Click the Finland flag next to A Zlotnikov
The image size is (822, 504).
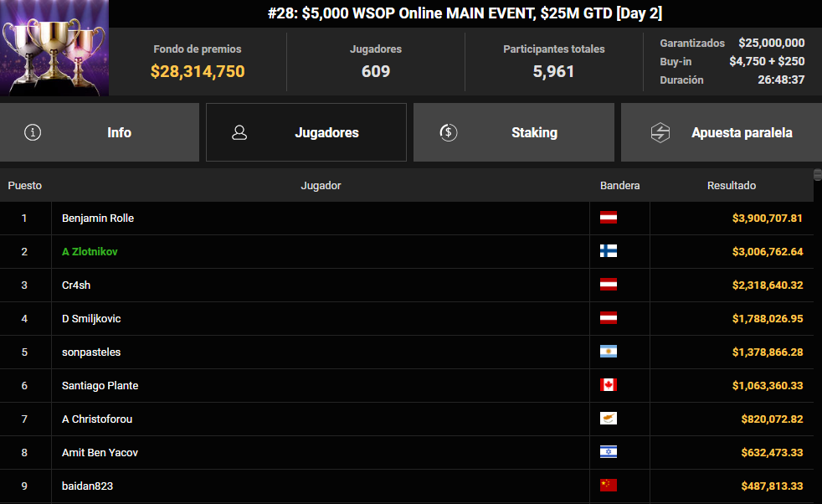tap(609, 251)
